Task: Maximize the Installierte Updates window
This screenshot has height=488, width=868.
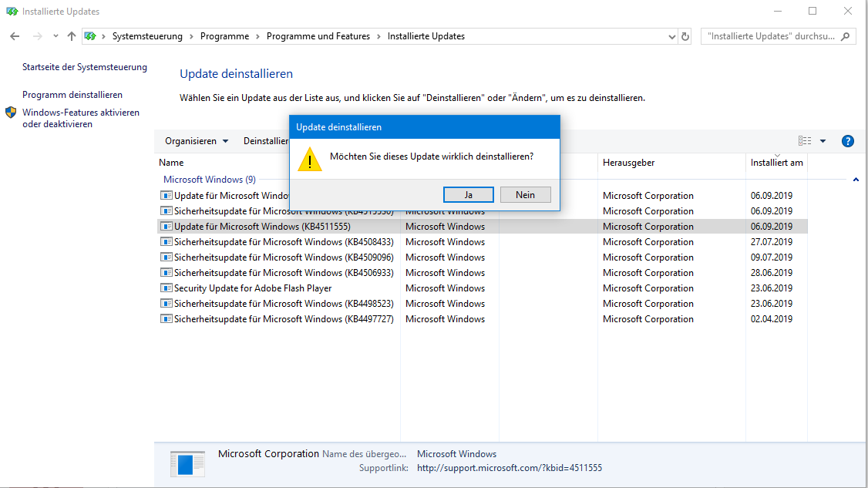Action: click(812, 11)
